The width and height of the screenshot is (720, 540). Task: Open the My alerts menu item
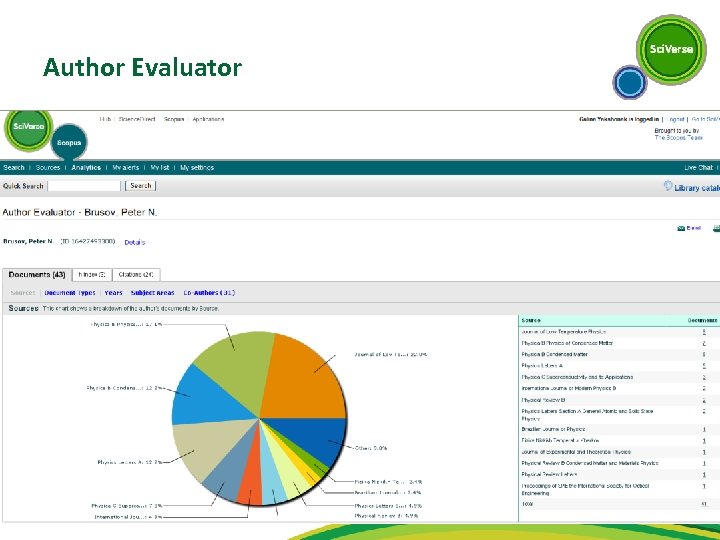click(x=125, y=168)
